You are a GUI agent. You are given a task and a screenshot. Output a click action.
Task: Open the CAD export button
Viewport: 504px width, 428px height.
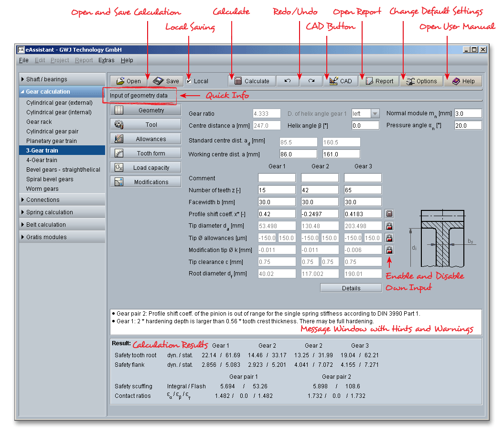(341, 81)
